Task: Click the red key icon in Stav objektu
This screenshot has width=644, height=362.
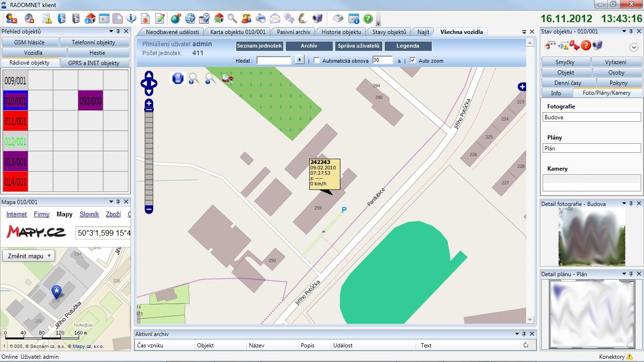Action: click(x=574, y=46)
